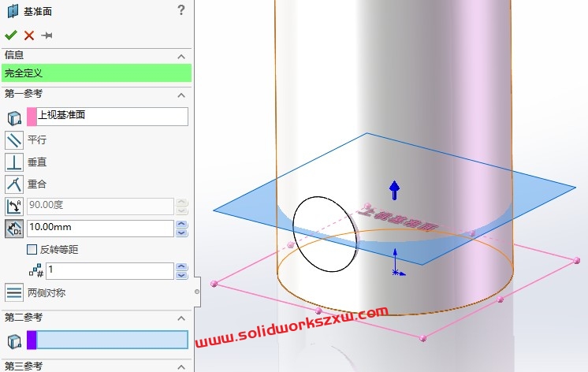Screen dimensions: 588x372
Task: Collapse the 信息 section
Action: [x=181, y=57]
